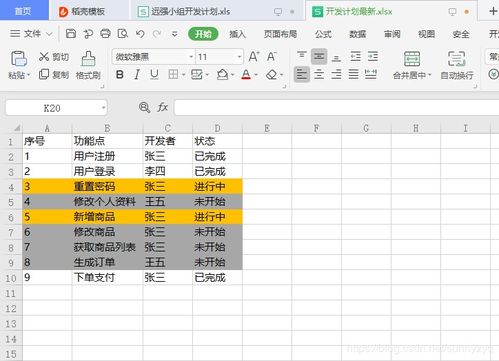Activate the Format Painter brush
The width and height of the screenshot is (499, 361).
tap(88, 58)
